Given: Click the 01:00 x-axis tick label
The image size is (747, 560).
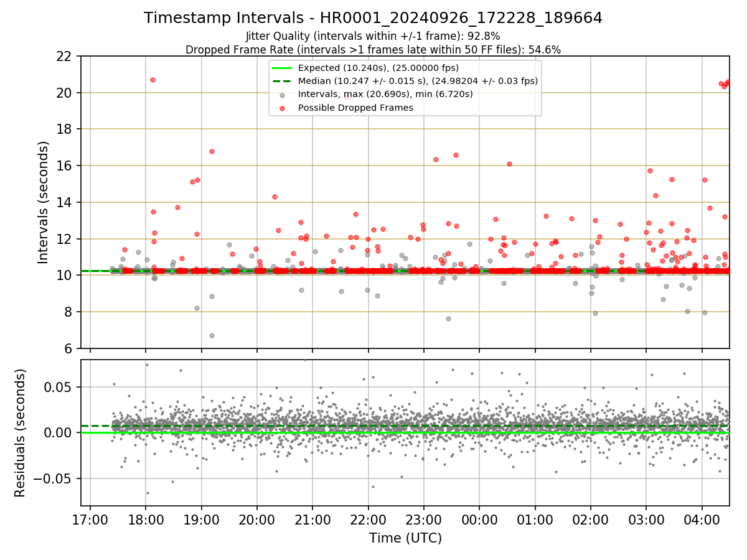Looking at the screenshot, I should pos(535,519).
